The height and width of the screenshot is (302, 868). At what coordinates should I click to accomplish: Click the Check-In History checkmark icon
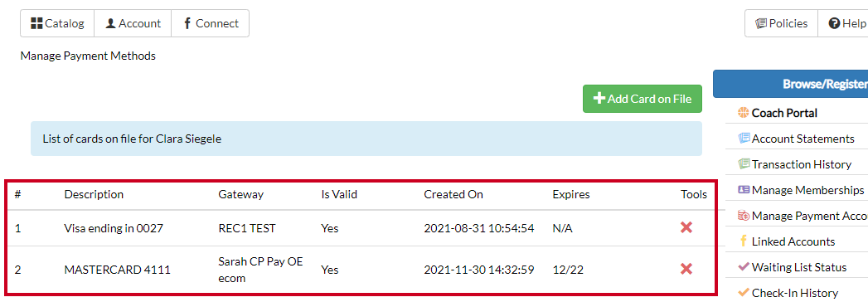(x=744, y=292)
